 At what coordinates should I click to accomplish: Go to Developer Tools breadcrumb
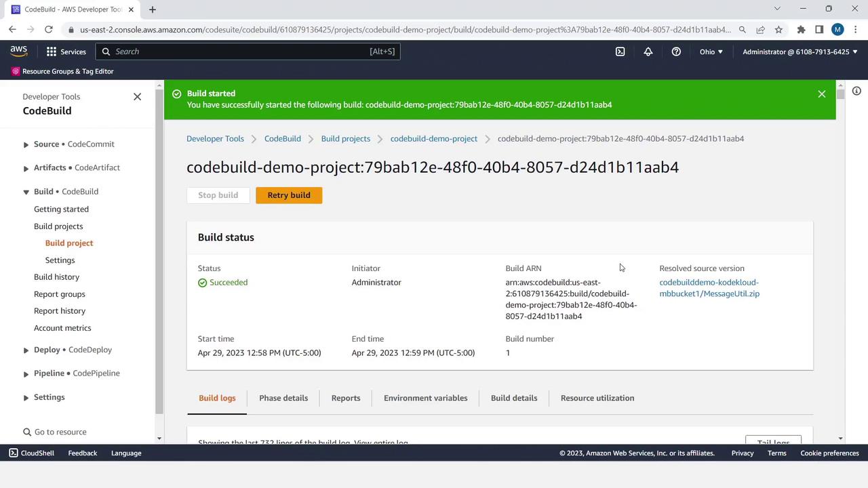(x=215, y=138)
